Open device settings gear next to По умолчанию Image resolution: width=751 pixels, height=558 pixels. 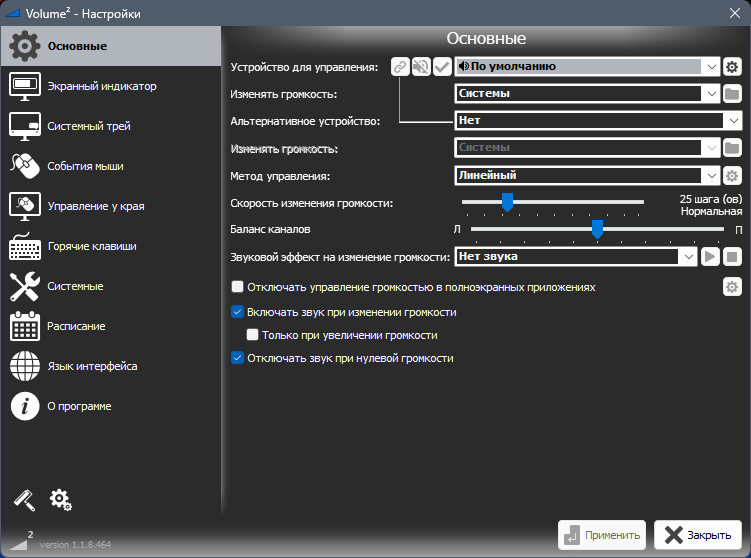click(x=732, y=67)
